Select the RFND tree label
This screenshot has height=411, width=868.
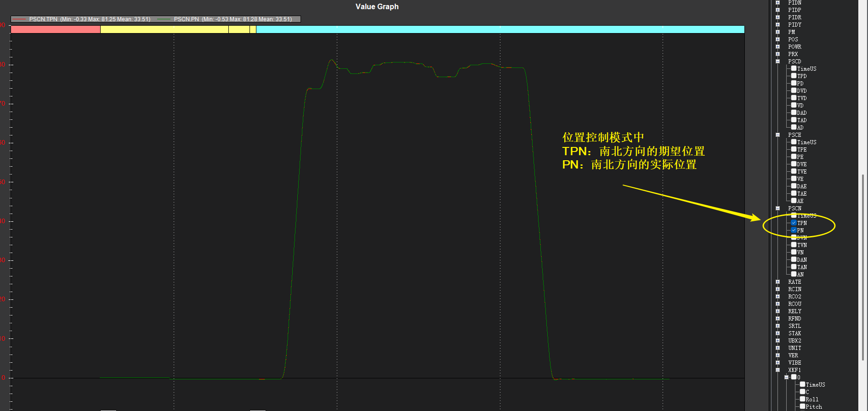[x=794, y=319]
